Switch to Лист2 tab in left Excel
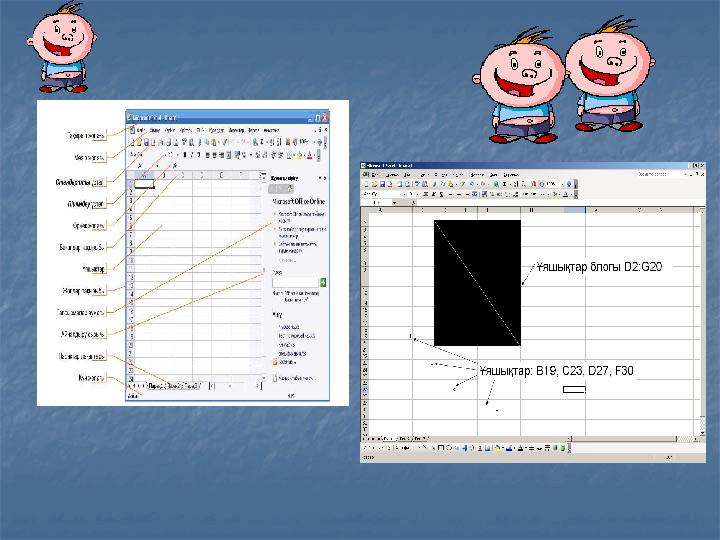This screenshot has height=540, width=720. tap(175, 386)
